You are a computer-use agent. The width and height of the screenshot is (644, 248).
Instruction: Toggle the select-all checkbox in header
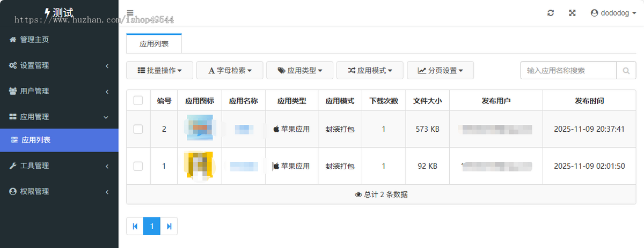tap(138, 100)
